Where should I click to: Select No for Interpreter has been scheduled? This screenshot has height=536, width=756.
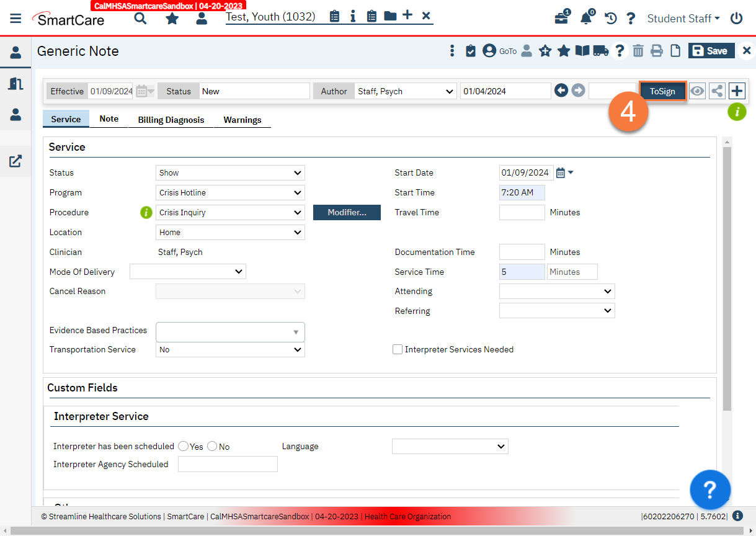[x=212, y=446]
